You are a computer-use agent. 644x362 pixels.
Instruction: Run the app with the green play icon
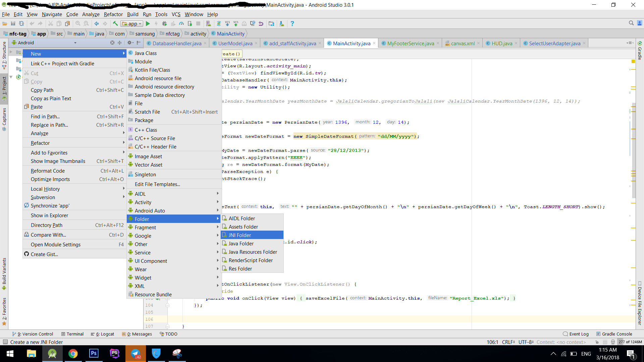pos(148,24)
